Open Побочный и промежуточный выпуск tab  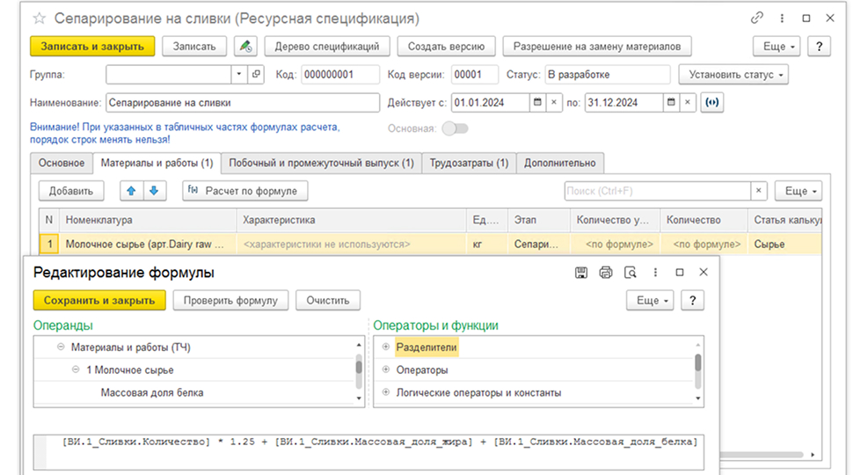click(321, 164)
